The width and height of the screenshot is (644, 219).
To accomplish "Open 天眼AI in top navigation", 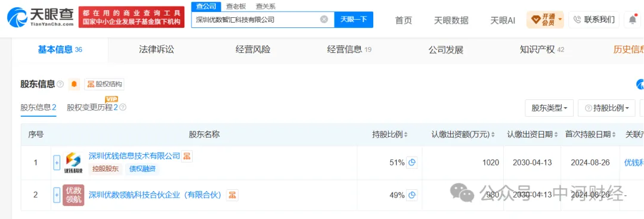I will [502, 20].
